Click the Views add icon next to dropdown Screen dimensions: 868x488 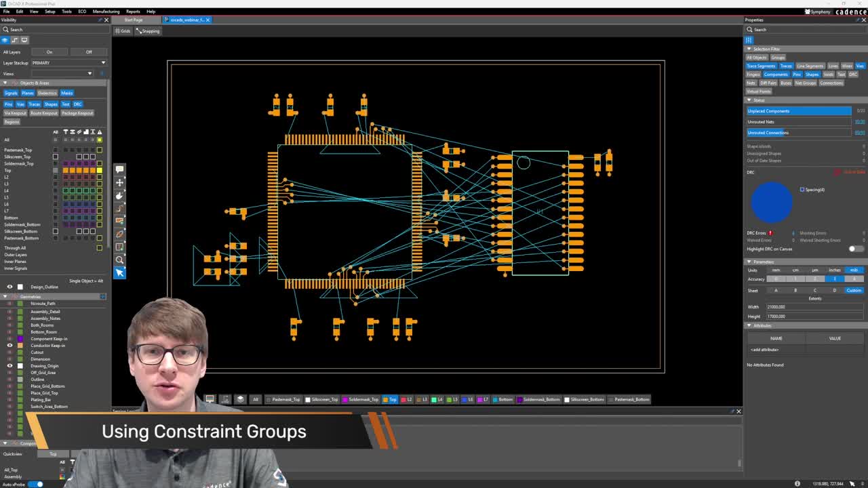pos(102,73)
